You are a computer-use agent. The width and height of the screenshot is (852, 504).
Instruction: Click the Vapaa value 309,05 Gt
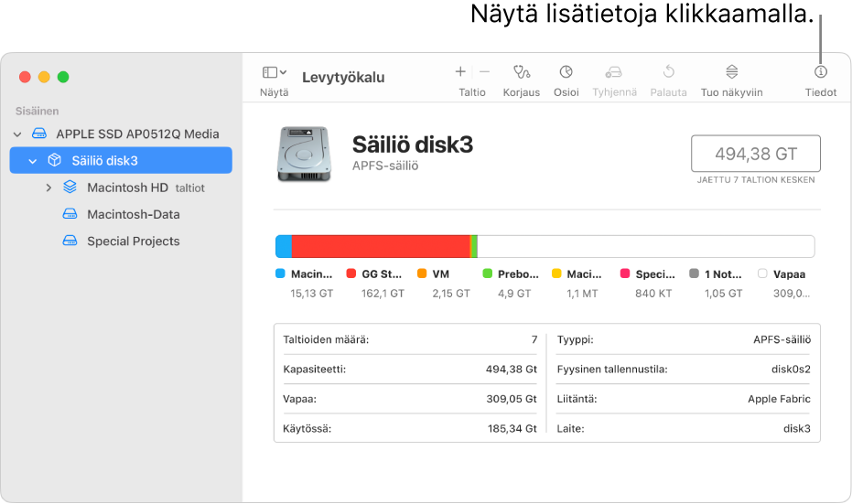(x=512, y=399)
